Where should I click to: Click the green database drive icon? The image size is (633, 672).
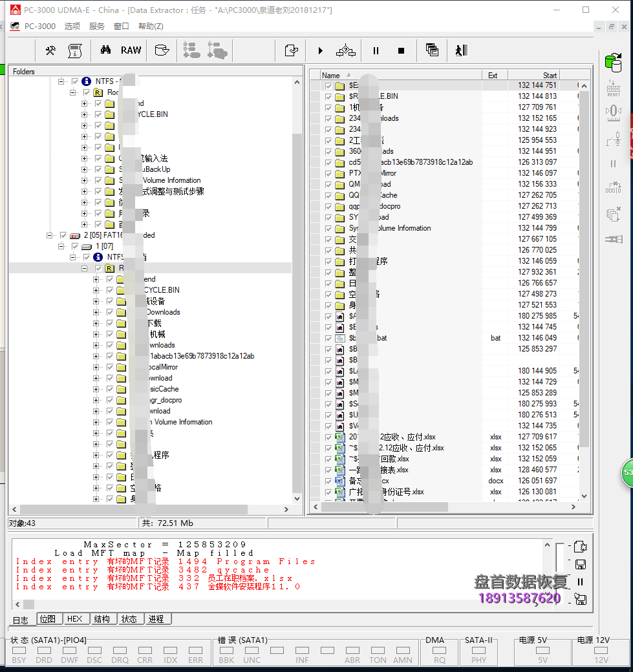click(x=613, y=62)
